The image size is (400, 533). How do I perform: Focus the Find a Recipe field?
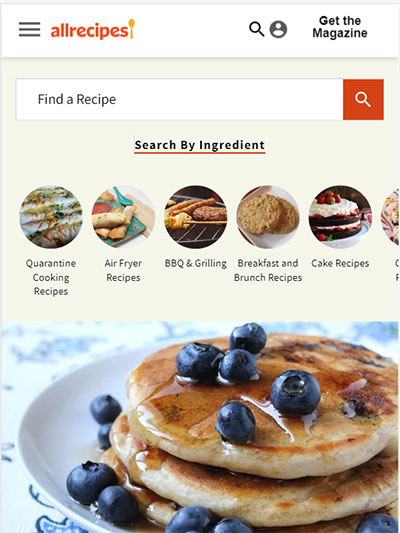pyautogui.click(x=179, y=100)
